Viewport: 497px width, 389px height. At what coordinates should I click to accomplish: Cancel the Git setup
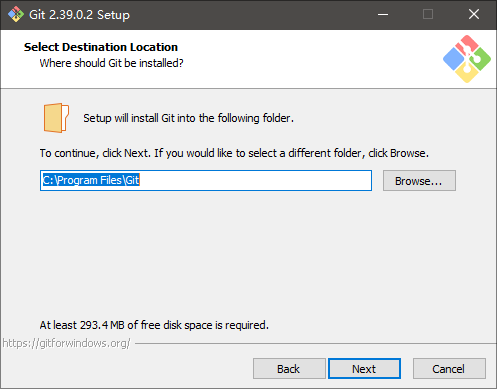449,369
